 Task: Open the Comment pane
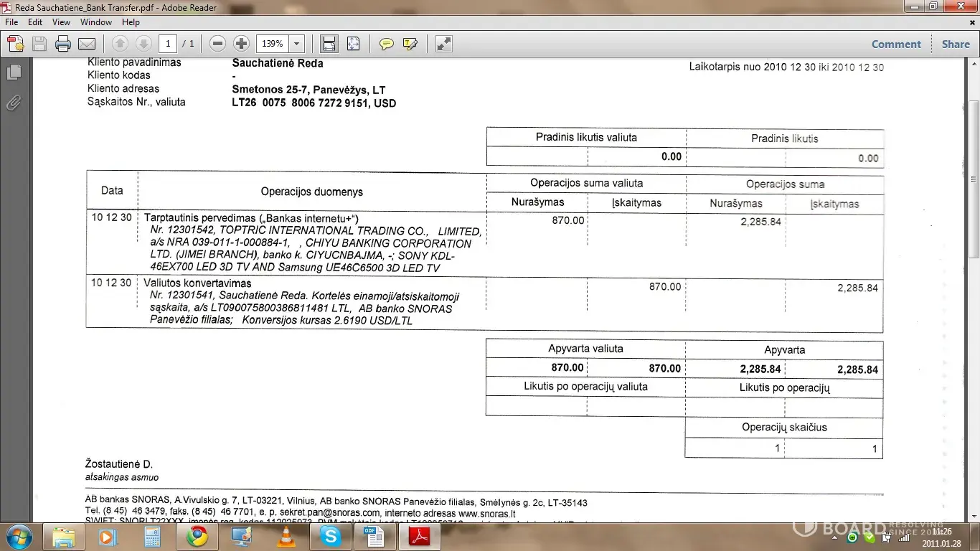(x=896, y=44)
